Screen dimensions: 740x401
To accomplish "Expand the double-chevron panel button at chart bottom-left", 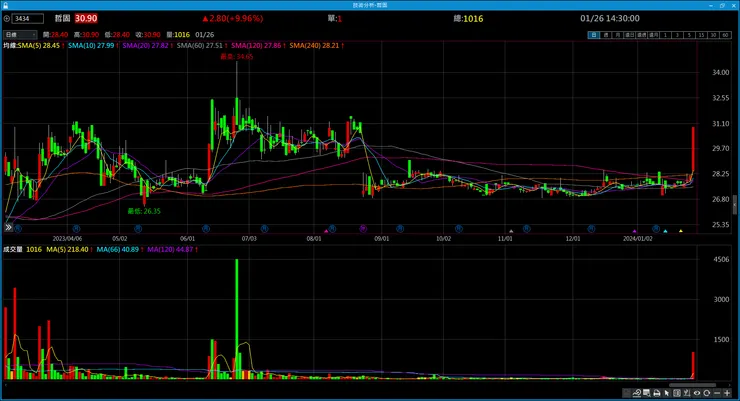I will 8,227.
